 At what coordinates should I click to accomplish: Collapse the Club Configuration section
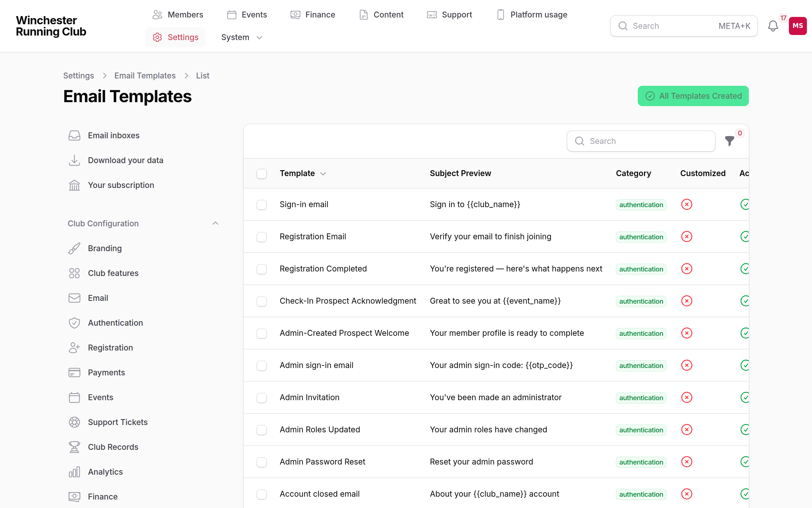[x=215, y=224]
